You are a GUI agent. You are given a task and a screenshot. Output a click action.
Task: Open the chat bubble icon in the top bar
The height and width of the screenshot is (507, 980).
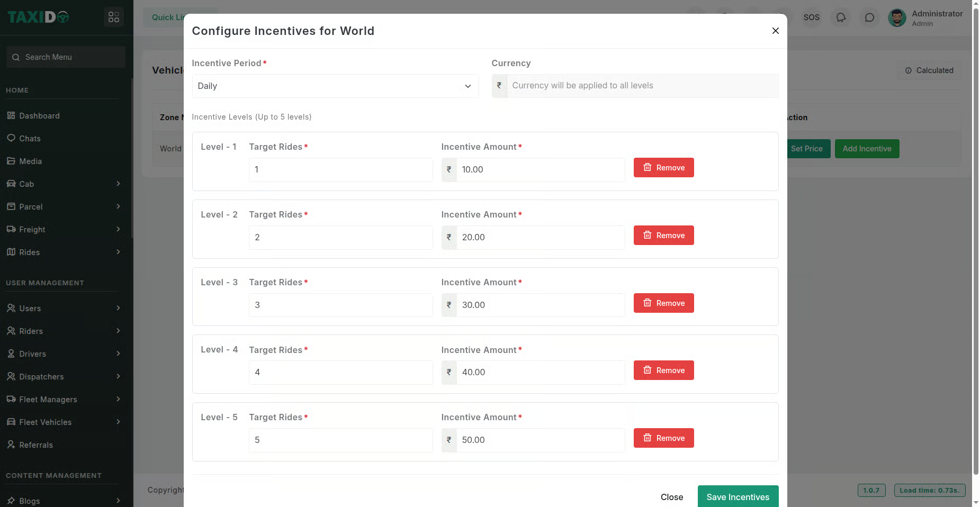869,17
